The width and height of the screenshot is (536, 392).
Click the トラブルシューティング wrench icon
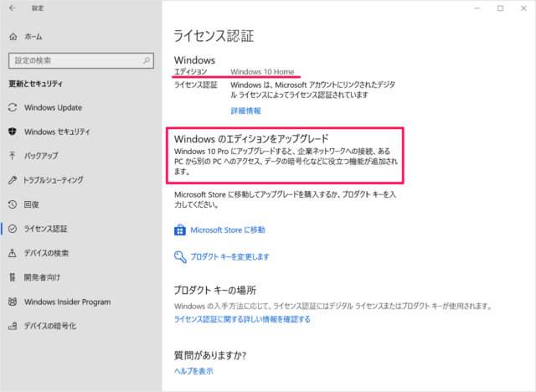tap(13, 180)
